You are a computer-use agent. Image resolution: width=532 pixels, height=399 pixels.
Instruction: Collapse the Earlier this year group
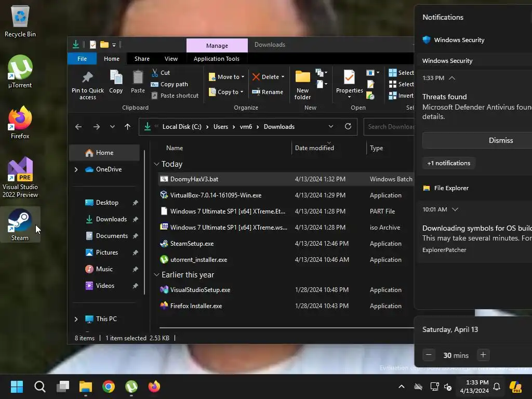point(156,275)
